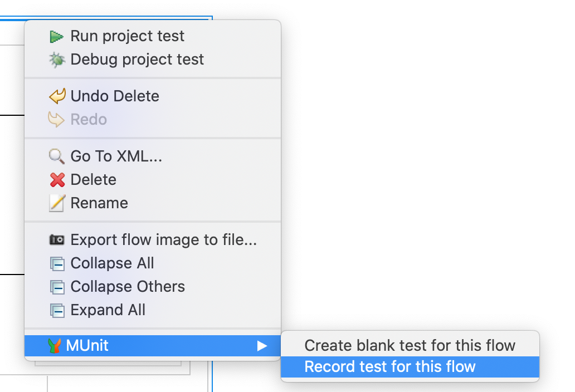The width and height of the screenshot is (575, 392).
Task: Click the yellow Undo Delete arrow icon
Action: (57, 96)
